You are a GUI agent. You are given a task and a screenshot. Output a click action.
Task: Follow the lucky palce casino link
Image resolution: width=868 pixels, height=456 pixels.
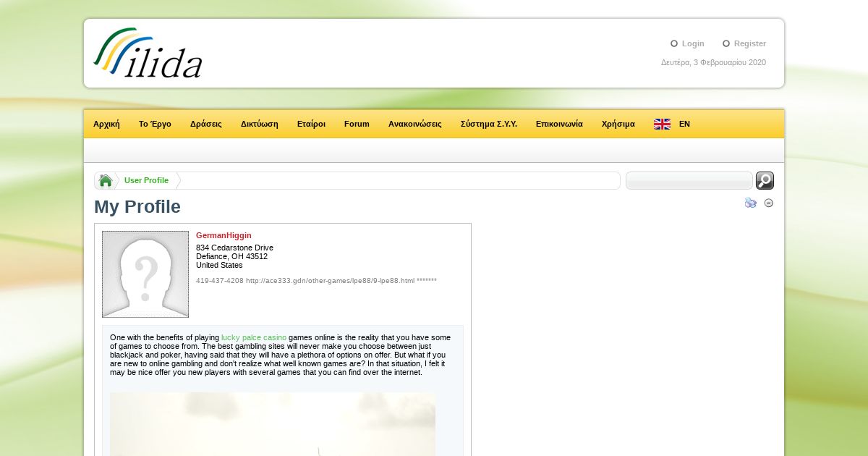[x=254, y=337]
